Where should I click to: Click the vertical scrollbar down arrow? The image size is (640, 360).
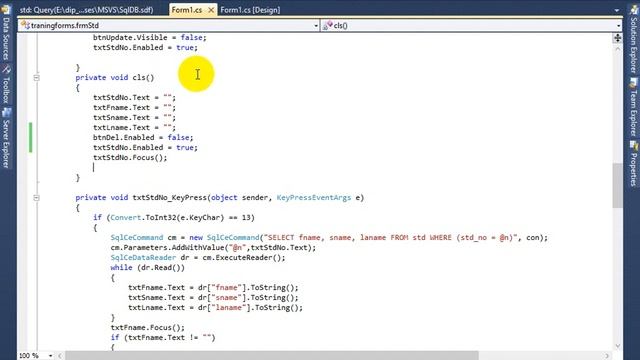(x=618, y=346)
